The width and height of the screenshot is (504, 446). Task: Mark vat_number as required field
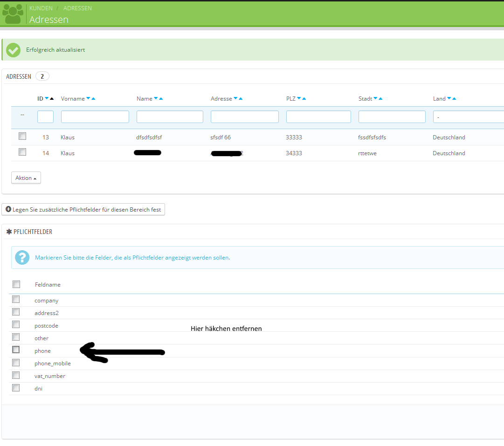[x=16, y=375]
